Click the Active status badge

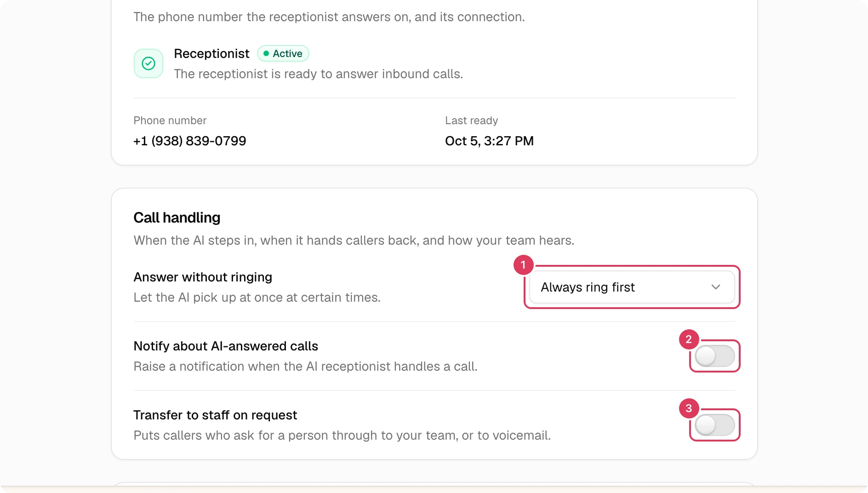(283, 54)
